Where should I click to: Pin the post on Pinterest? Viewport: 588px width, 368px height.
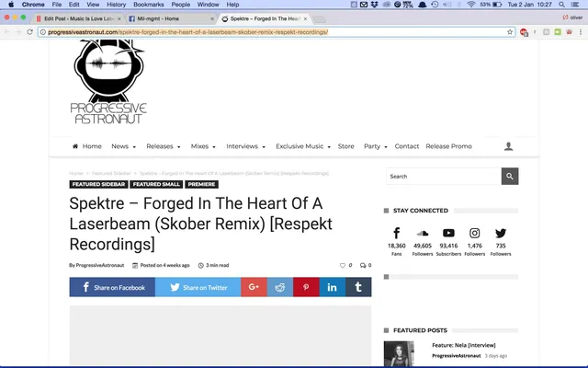(x=306, y=287)
